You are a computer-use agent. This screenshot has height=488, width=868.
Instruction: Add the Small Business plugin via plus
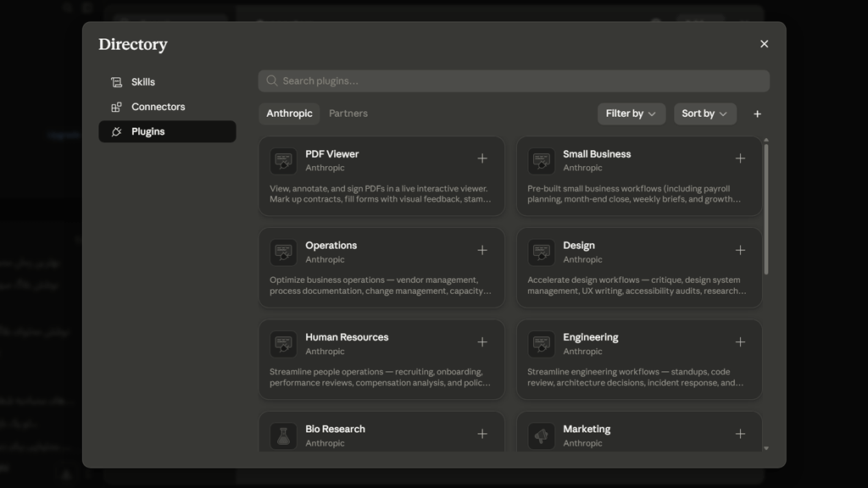(740, 158)
